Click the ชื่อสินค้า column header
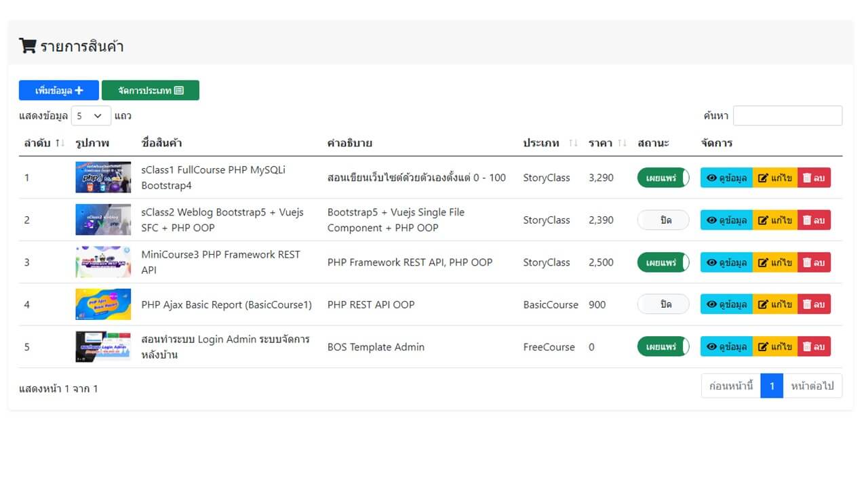The height and width of the screenshot is (488, 868). pos(161,143)
